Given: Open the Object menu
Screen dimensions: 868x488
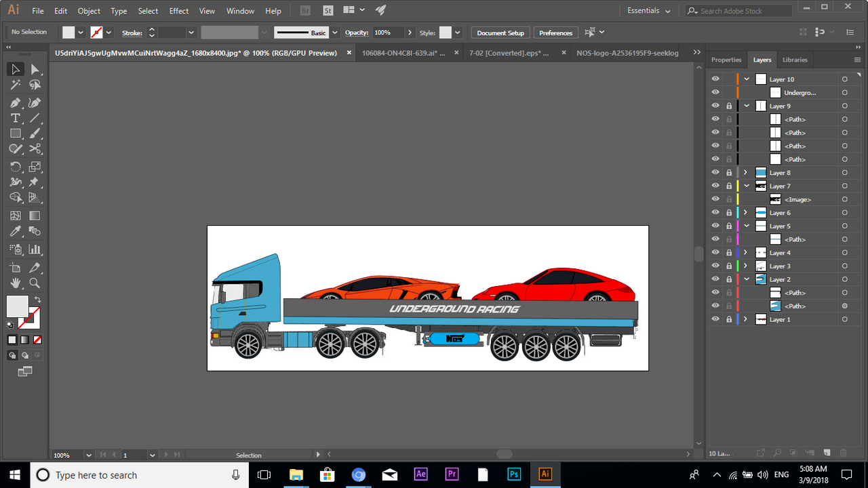Looking at the screenshot, I should click(x=89, y=11).
